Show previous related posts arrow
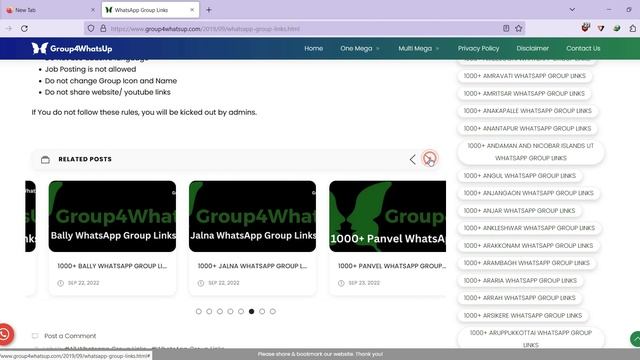The height and width of the screenshot is (360, 640). [413, 159]
